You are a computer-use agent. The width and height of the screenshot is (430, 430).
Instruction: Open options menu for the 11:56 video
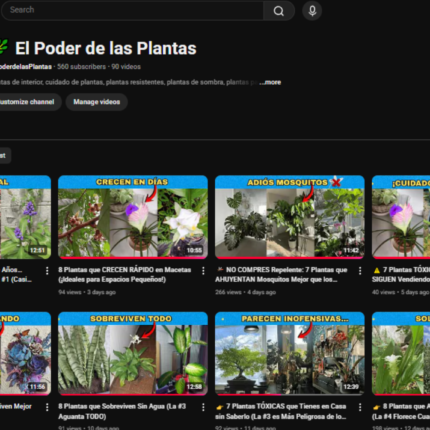pos(47,407)
